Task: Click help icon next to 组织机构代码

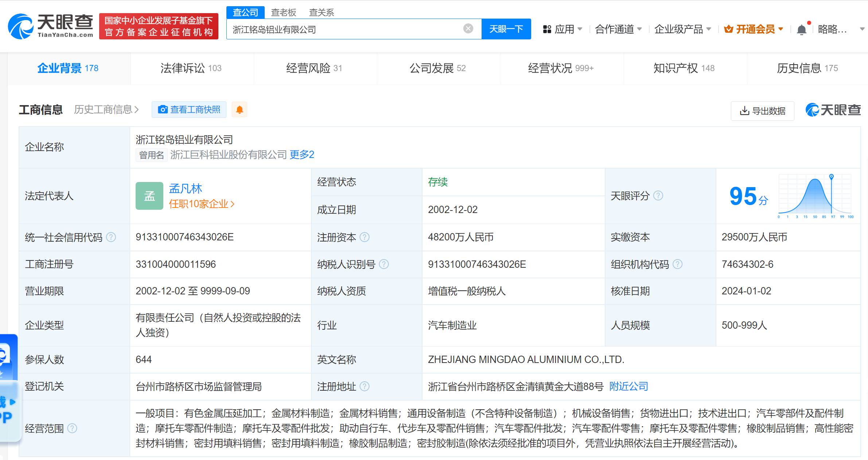Action: [677, 264]
